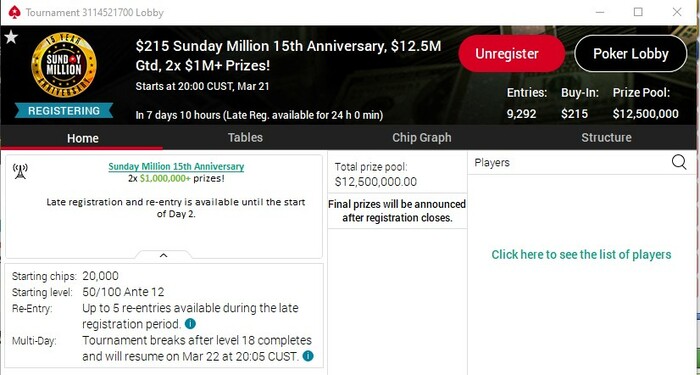Open Sunday Million 15th Anniversary link
Image resolution: width=700 pixels, height=375 pixels.
176,167
